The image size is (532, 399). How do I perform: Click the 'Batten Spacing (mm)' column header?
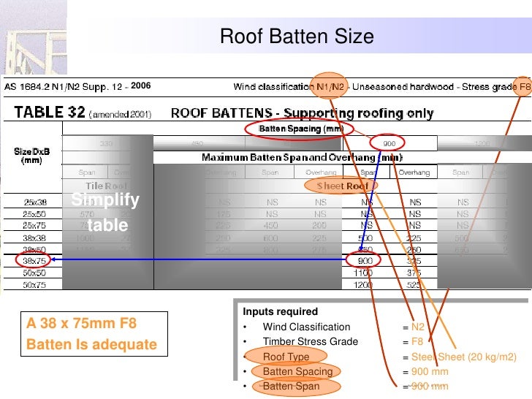point(301,129)
